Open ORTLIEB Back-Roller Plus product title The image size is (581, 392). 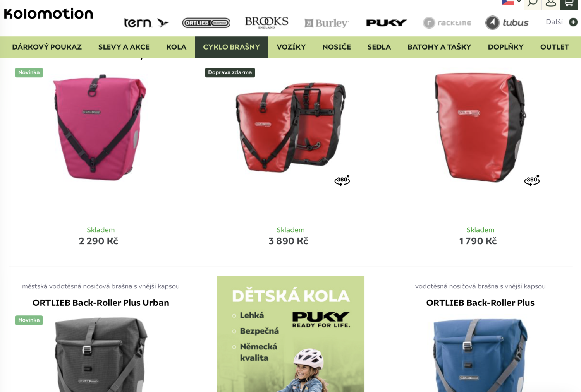coord(480,303)
